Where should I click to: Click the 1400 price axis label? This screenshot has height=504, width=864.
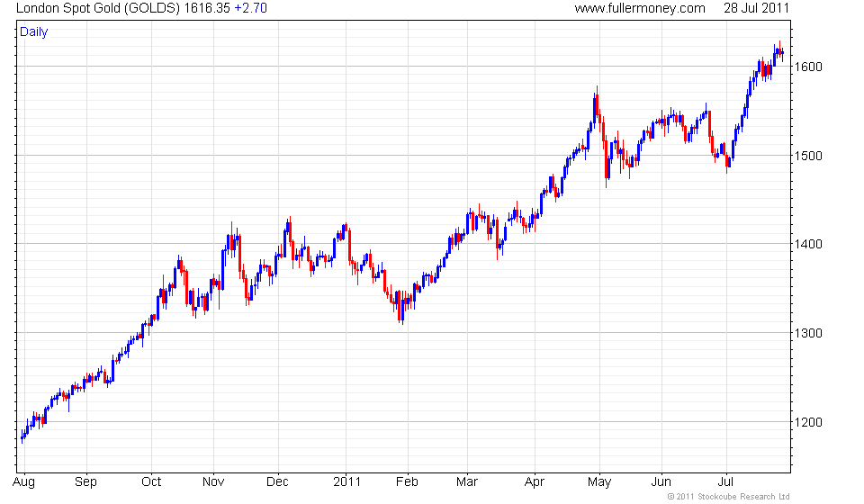(x=808, y=244)
